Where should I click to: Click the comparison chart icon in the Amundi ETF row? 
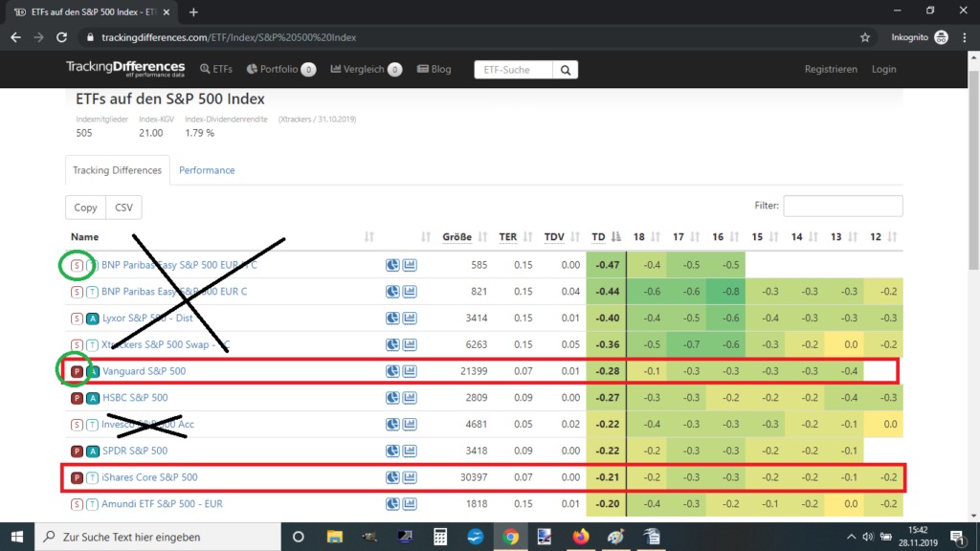(410, 503)
